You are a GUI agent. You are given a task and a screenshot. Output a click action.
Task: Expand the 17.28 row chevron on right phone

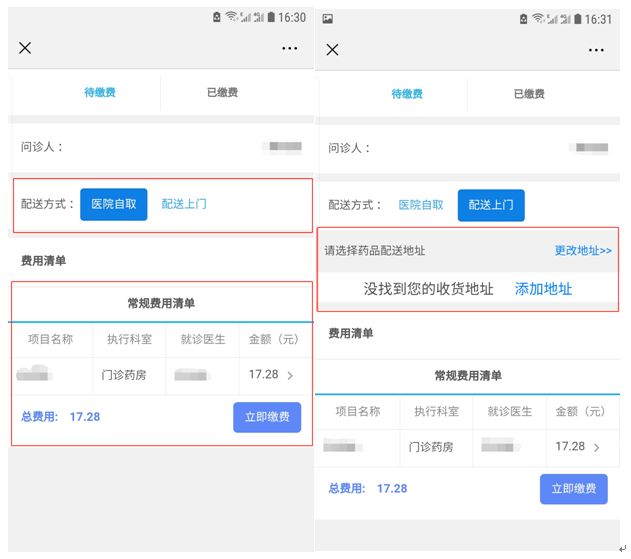[597, 447]
